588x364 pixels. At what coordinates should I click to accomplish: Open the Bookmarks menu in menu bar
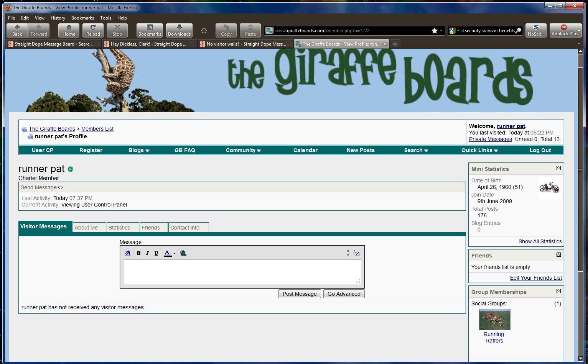[82, 18]
